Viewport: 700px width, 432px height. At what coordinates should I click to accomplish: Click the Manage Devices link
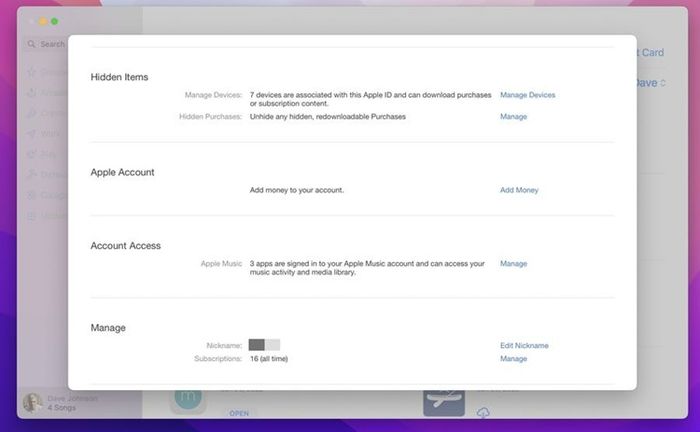[527, 95]
